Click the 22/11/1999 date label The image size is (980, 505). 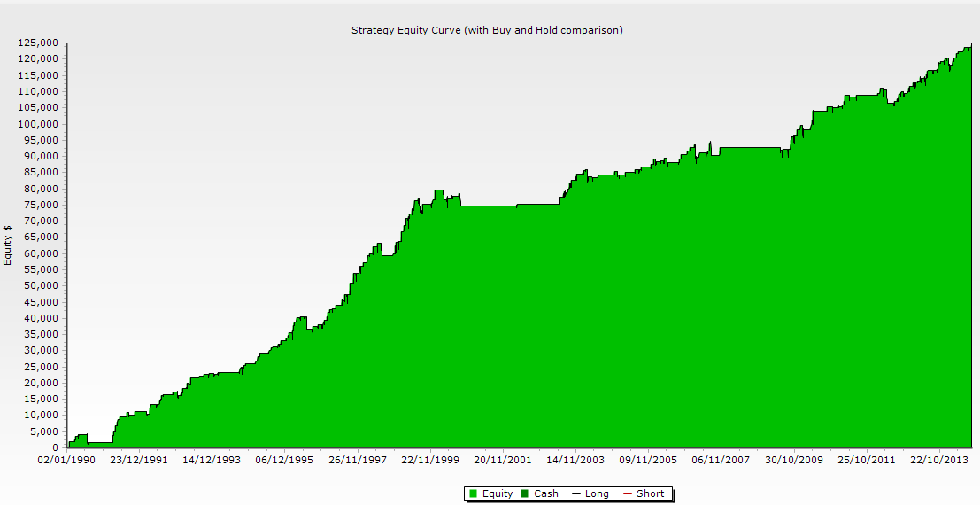430,460
